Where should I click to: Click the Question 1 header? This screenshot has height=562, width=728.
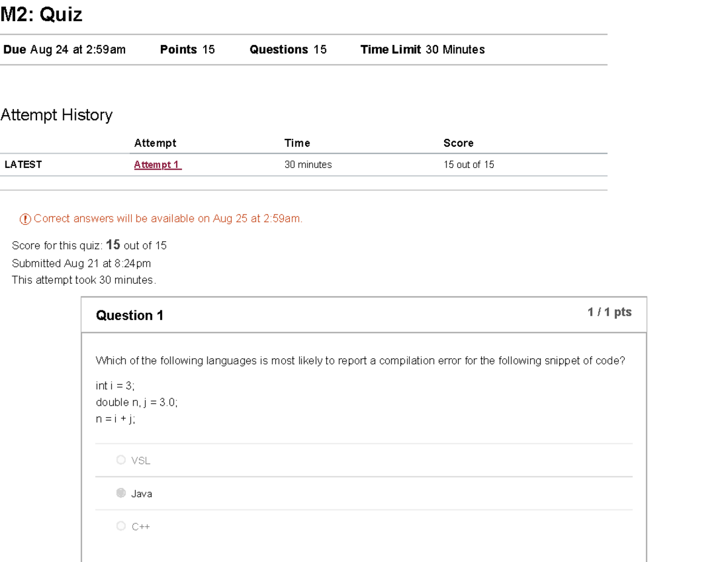pyautogui.click(x=129, y=315)
